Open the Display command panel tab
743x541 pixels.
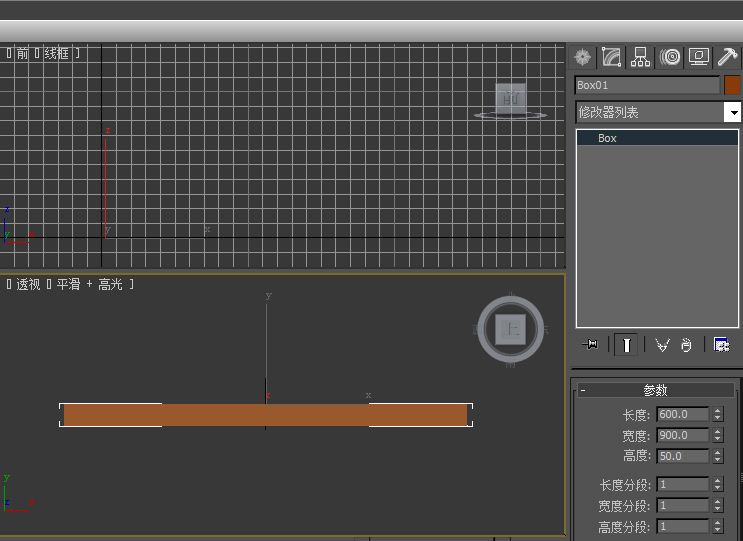698,57
